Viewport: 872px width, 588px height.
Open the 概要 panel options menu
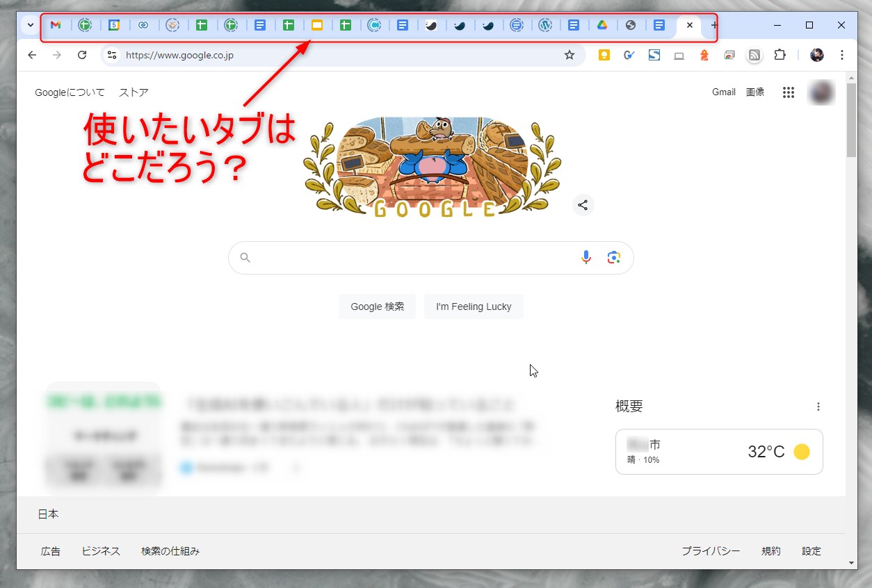[818, 407]
